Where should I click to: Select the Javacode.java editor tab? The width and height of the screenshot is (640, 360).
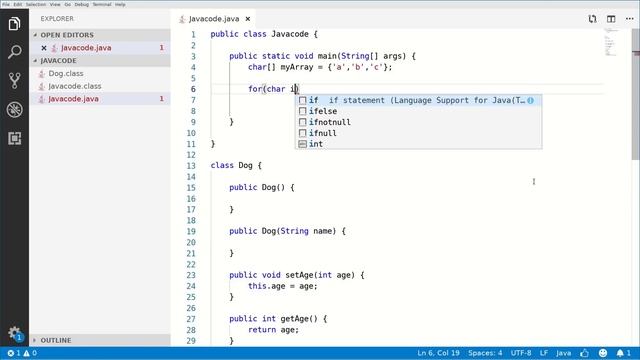pyautogui.click(x=213, y=19)
